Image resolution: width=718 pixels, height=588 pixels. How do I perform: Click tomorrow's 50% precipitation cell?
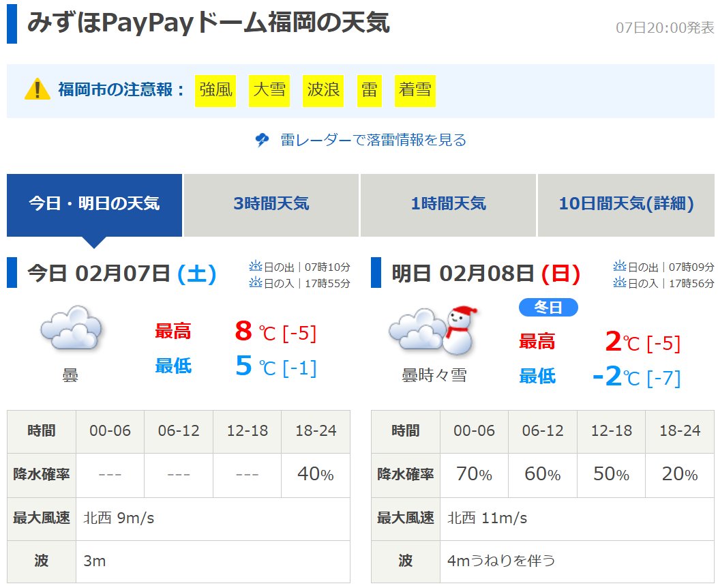[x=612, y=475]
